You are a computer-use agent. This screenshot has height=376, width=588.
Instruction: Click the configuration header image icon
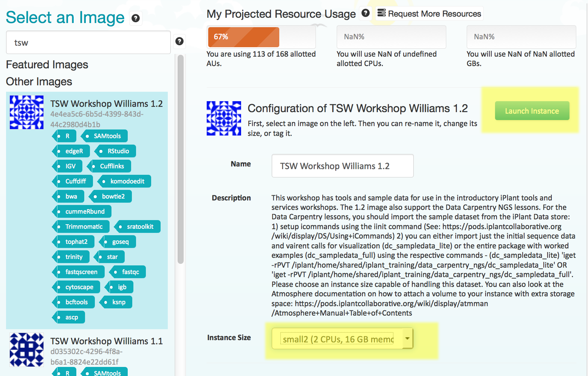tap(224, 118)
